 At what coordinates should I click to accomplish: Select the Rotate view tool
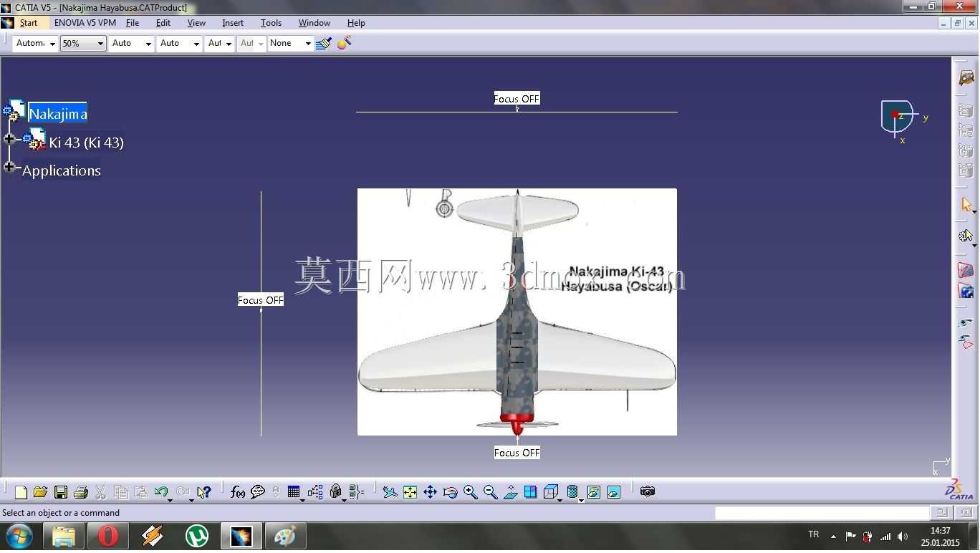(x=450, y=492)
